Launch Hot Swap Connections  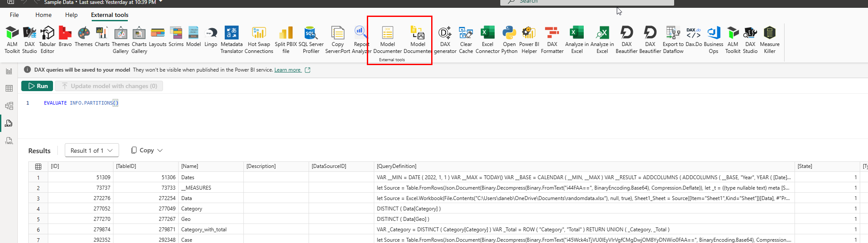(259, 39)
